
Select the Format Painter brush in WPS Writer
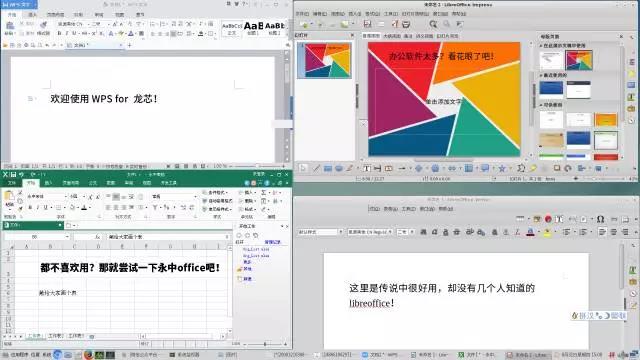point(44,26)
